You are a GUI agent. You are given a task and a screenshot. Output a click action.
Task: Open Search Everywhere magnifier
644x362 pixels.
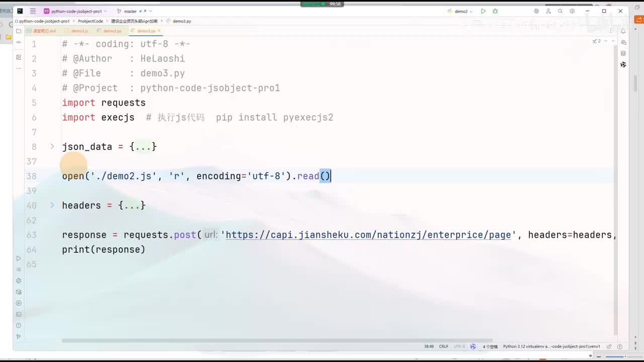(x=560, y=11)
